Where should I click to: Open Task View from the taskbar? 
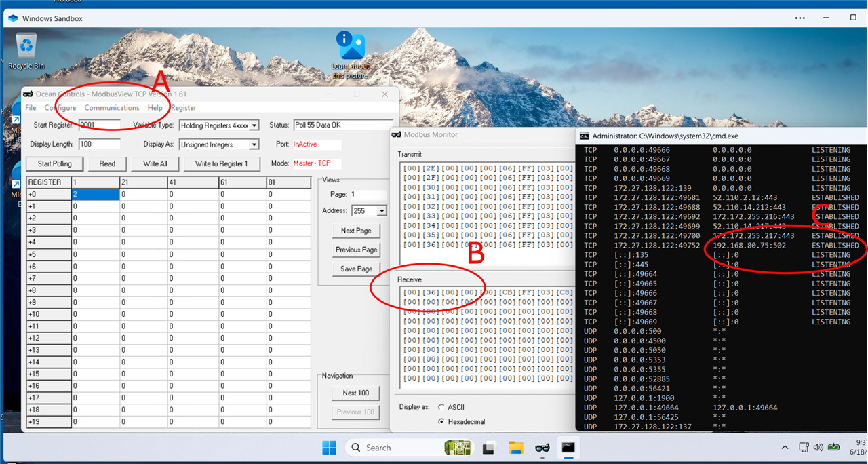[487, 448]
